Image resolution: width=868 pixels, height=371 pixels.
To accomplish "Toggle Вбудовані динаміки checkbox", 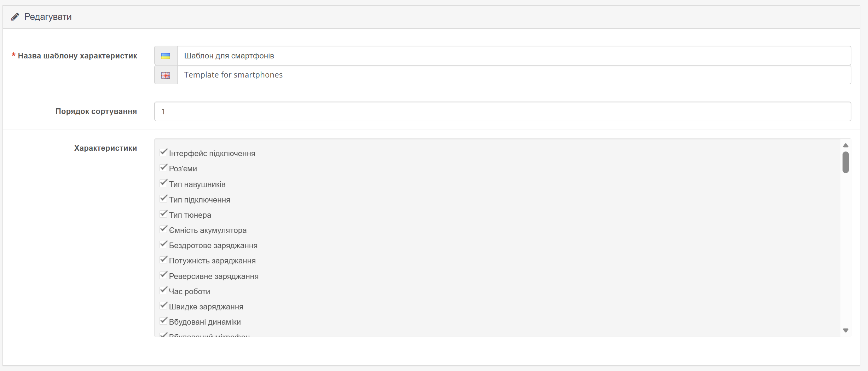I will pos(163,321).
